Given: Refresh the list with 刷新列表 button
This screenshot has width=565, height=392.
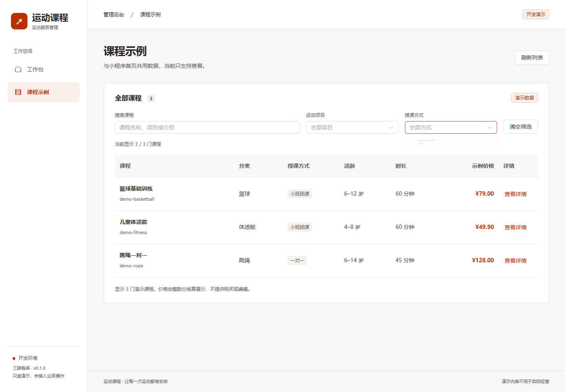Looking at the screenshot, I should (x=532, y=58).
